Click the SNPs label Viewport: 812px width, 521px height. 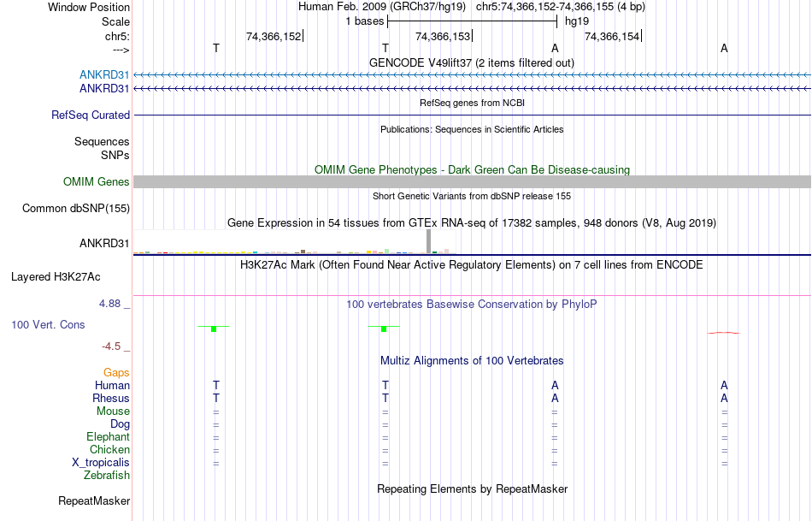coord(115,155)
